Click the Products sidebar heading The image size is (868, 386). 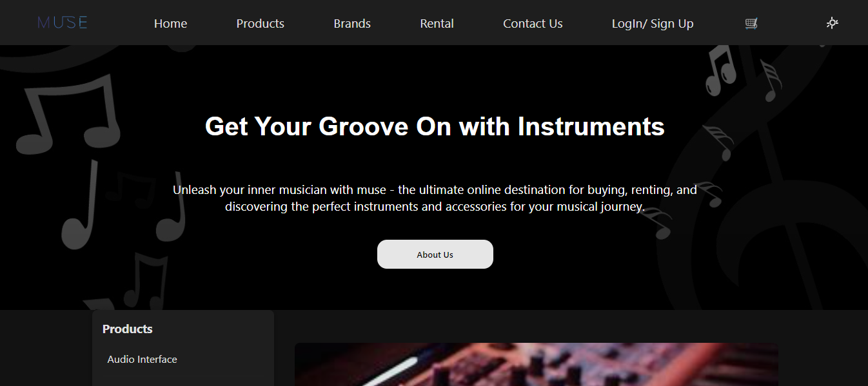pyautogui.click(x=128, y=329)
